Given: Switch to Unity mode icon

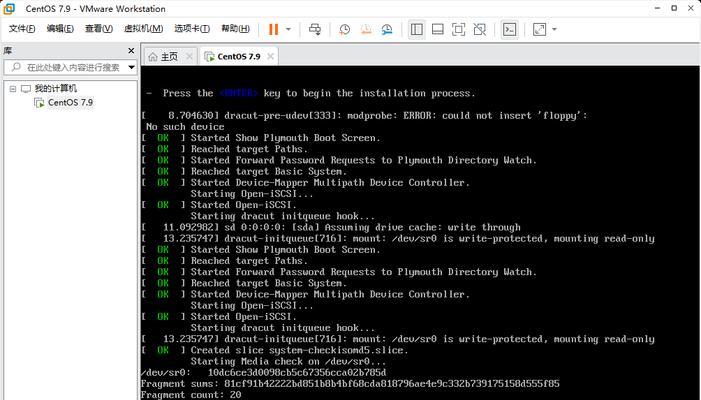Looking at the screenshot, I should [480, 29].
